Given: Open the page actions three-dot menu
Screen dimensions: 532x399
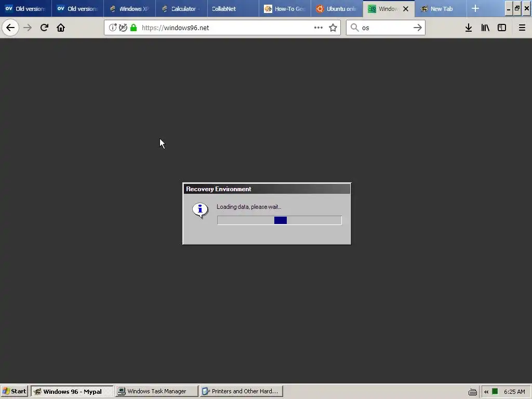Looking at the screenshot, I should (x=318, y=28).
